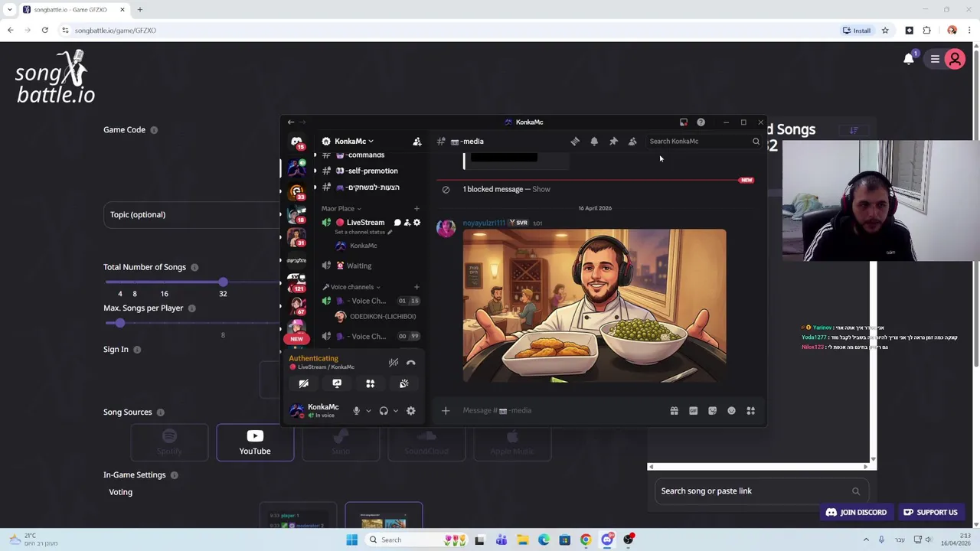Image resolution: width=980 pixels, height=551 pixels.
Task: Open Windows Start menu
Action: click(x=351, y=540)
